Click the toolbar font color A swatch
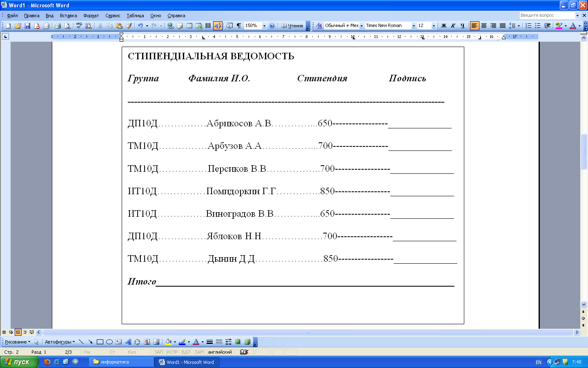The height and width of the screenshot is (368, 588). (573, 26)
